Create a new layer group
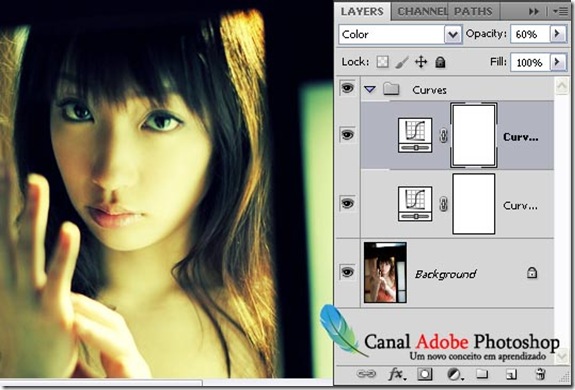The image size is (575, 390). (x=482, y=374)
